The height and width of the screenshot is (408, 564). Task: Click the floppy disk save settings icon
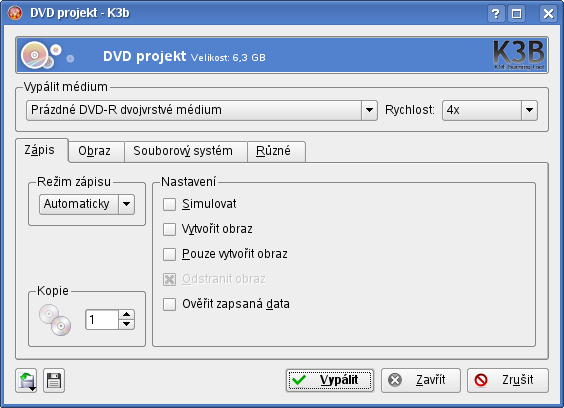54,380
